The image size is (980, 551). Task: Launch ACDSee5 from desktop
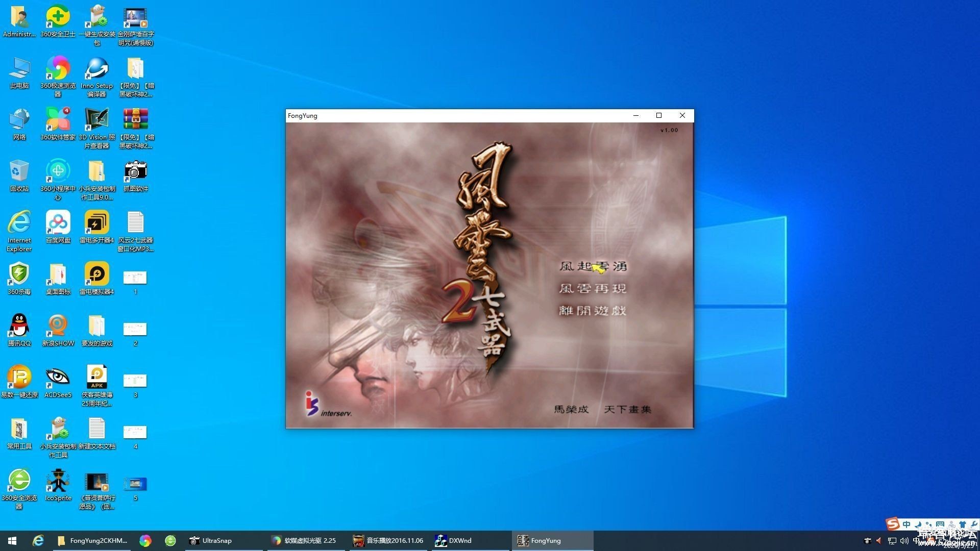58,382
